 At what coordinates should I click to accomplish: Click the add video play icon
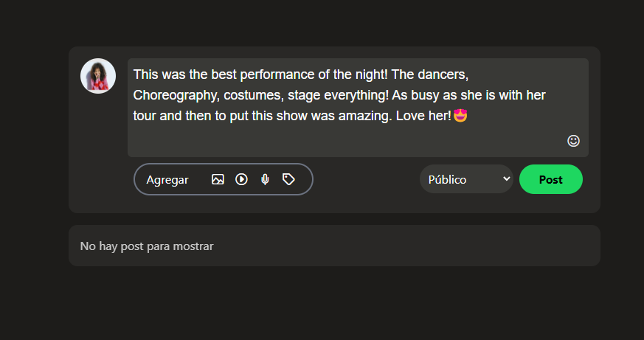click(x=241, y=179)
